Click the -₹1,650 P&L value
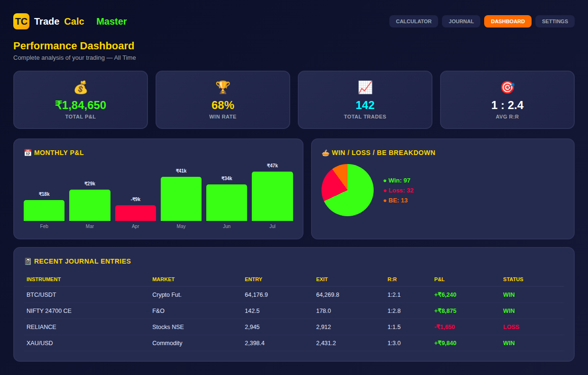The width and height of the screenshot is (588, 375). pyautogui.click(x=445, y=327)
